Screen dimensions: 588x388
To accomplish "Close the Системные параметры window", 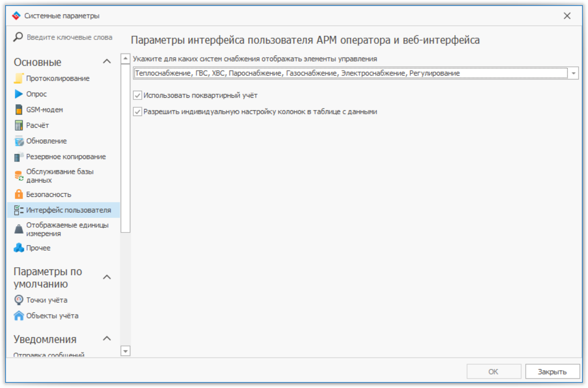I will pyautogui.click(x=567, y=16).
